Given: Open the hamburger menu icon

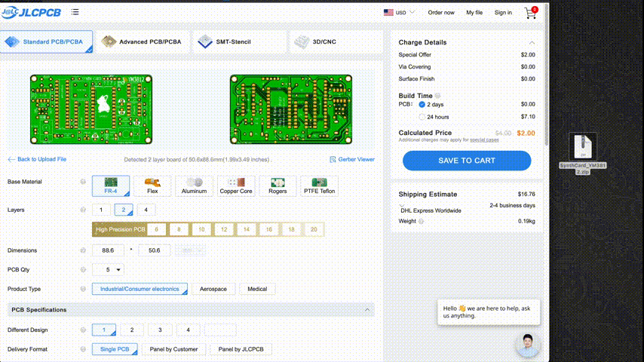Looking at the screenshot, I should (75, 12).
